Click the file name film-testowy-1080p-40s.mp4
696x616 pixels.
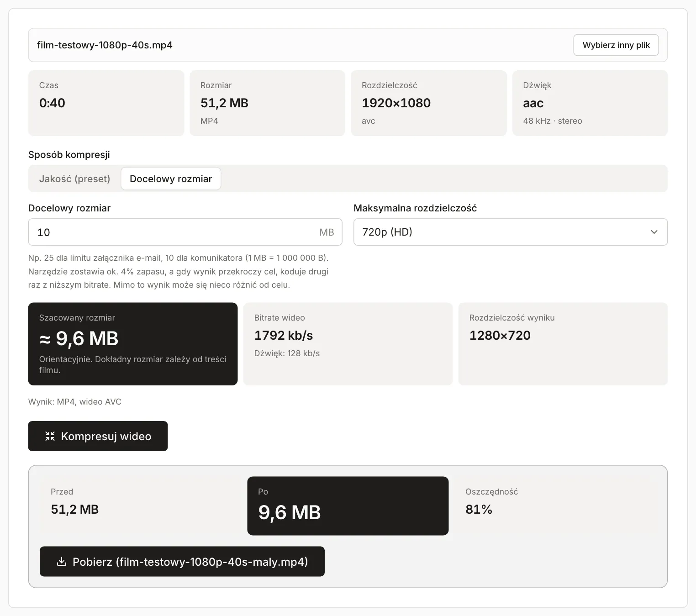coord(105,45)
